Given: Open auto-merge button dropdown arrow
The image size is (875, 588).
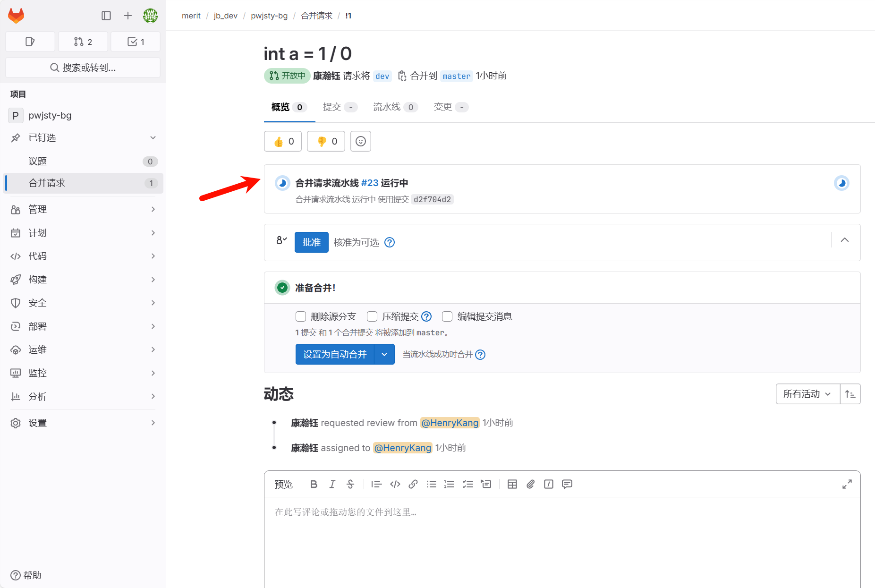Looking at the screenshot, I should 384,354.
